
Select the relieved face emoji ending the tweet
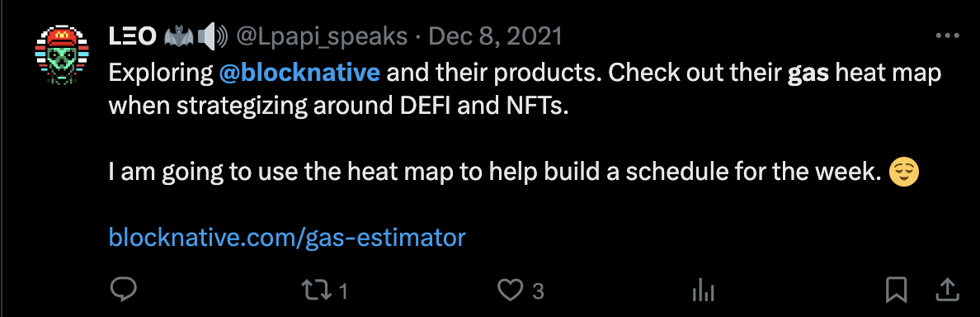coord(904,172)
